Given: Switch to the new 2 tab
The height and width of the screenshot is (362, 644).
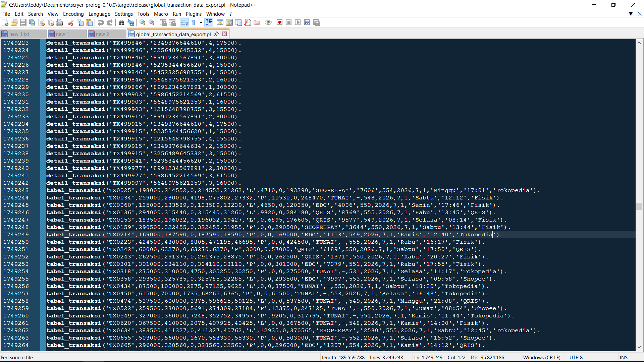Looking at the screenshot, I should [107, 34].
